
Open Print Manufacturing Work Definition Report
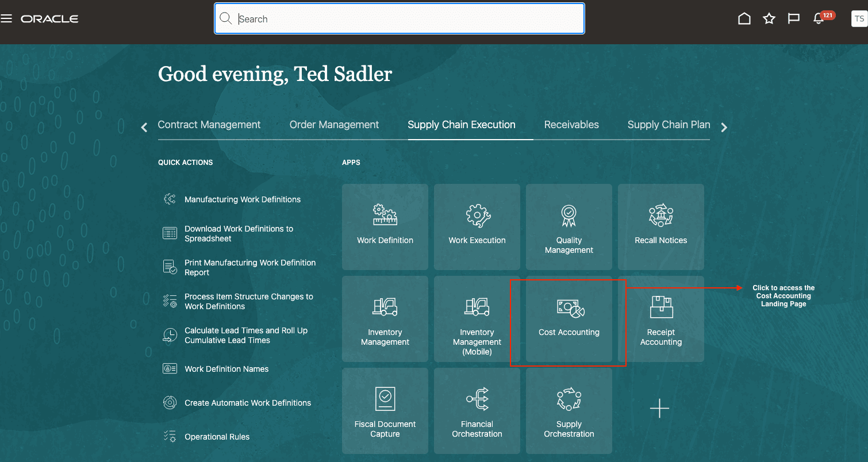tap(250, 267)
